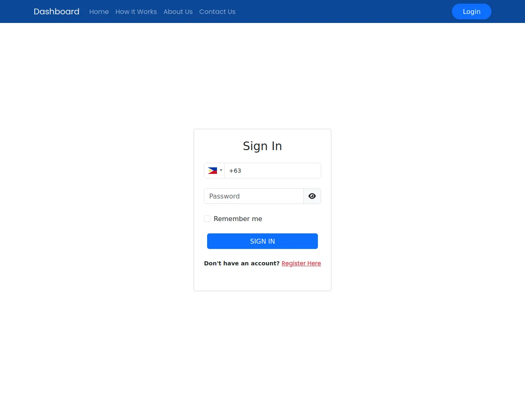Go to the Home nav item

coord(99,11)
